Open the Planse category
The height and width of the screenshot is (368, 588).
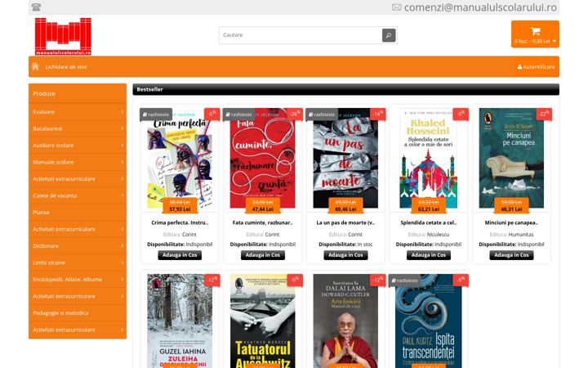pyautogui.click(x=78, y=213)
